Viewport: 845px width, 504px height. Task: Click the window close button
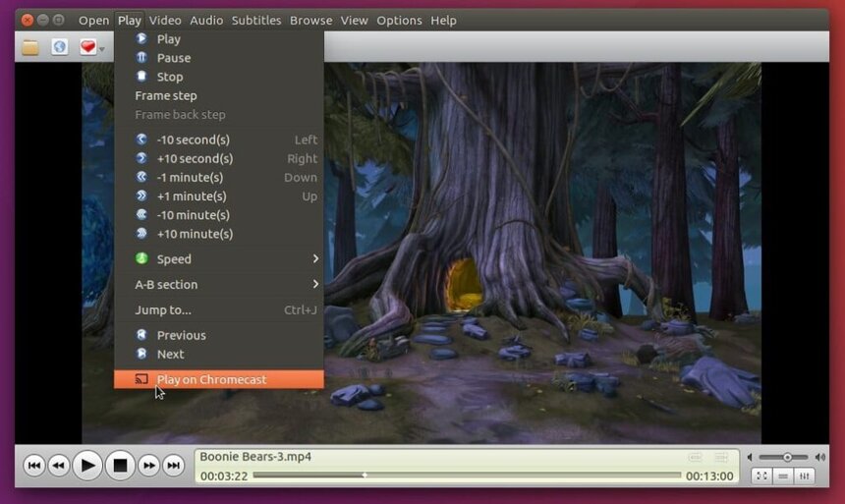pyautogui.click(x=28, y=21)
